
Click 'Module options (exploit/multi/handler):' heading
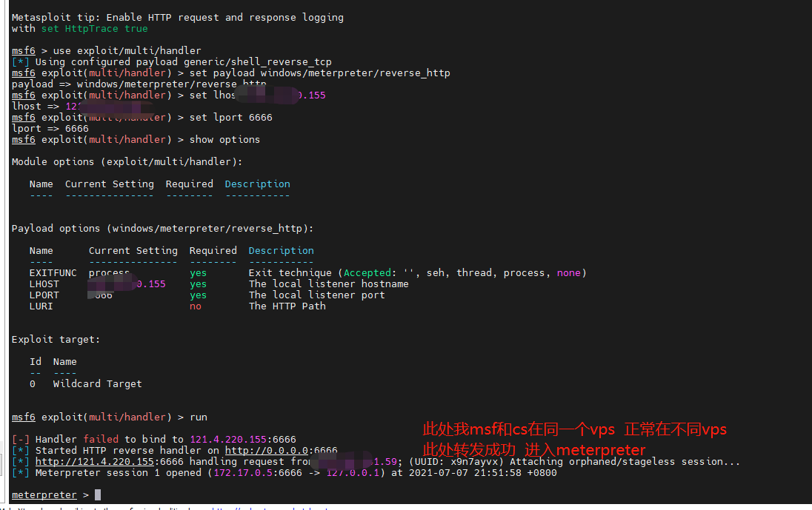127,162
